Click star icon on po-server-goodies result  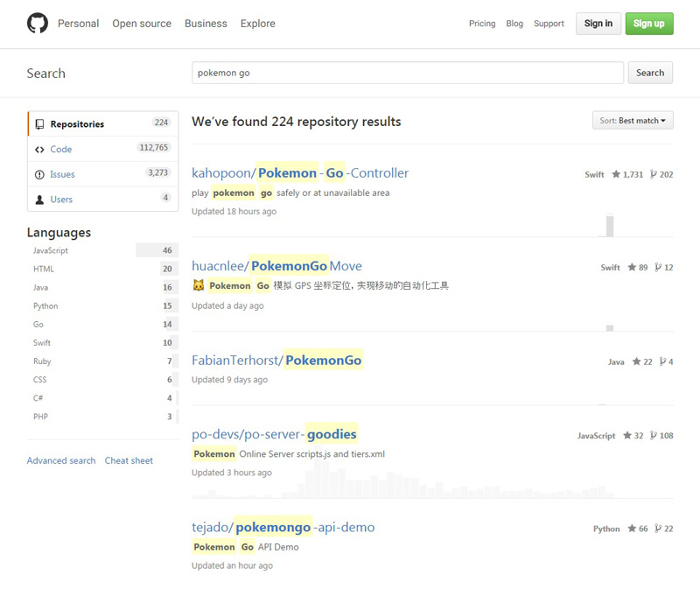tap(627, 435)
